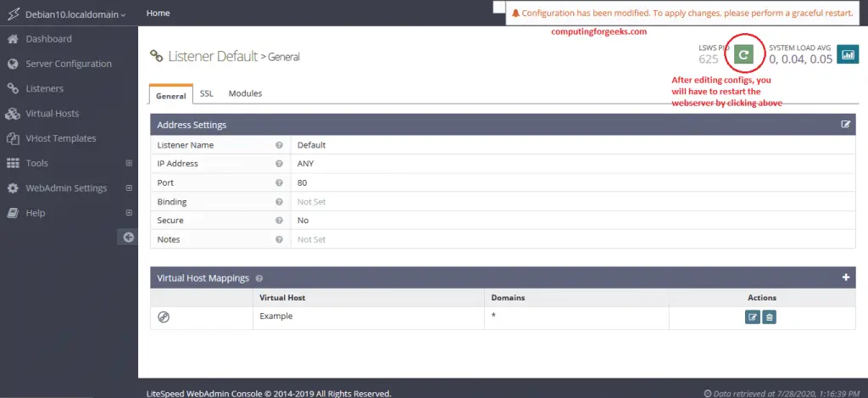Screen dimensions: 868x398
Task: Click the Home breadcrumb link
Action: (159, 13)
